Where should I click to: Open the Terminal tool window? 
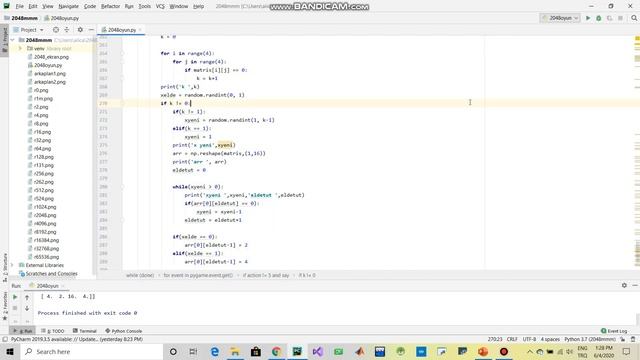coord(85,331)
